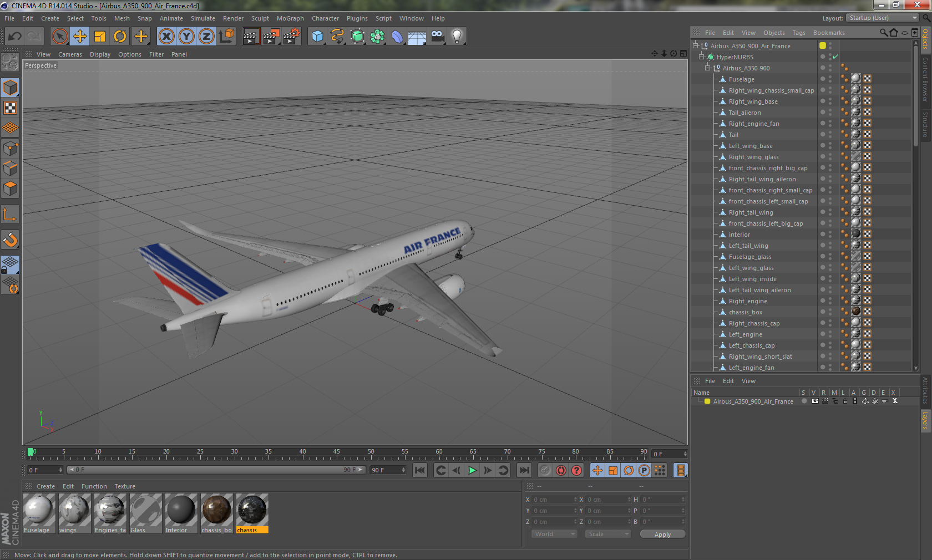Screen dimensions: 932x560
Task: Toggle X axis lock
Action: coord(166,37)
